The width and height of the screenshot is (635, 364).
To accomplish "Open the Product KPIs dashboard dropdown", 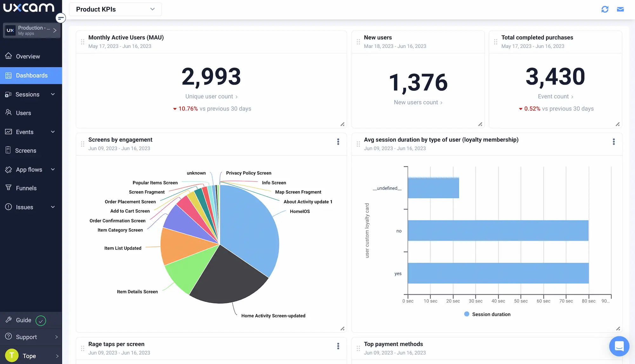I will click(x=115, y=9).
